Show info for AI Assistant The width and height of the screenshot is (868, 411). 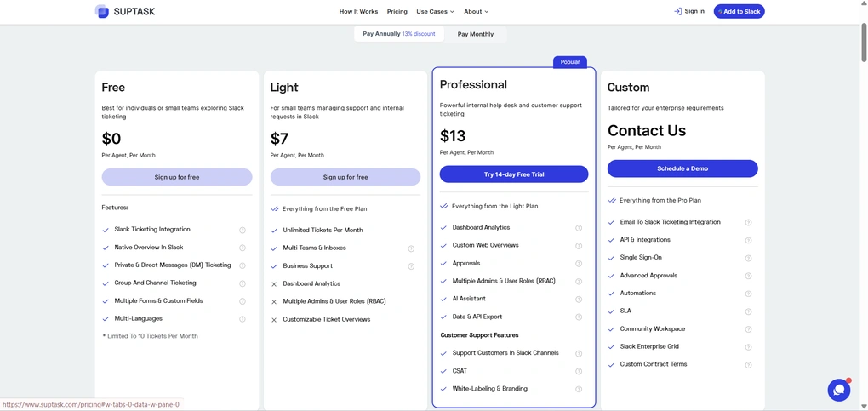pos(579,300)
